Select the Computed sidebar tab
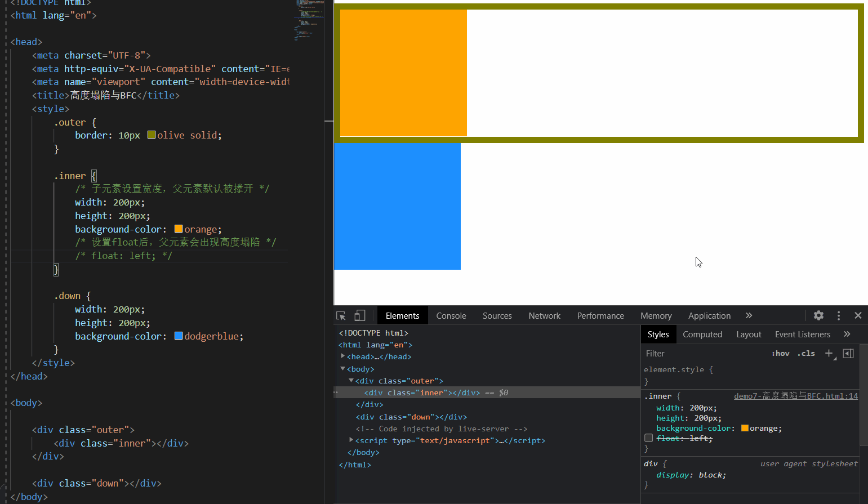The height and width of the screenshot is (504, 868). pyautogui.click(x=702, y=334)
